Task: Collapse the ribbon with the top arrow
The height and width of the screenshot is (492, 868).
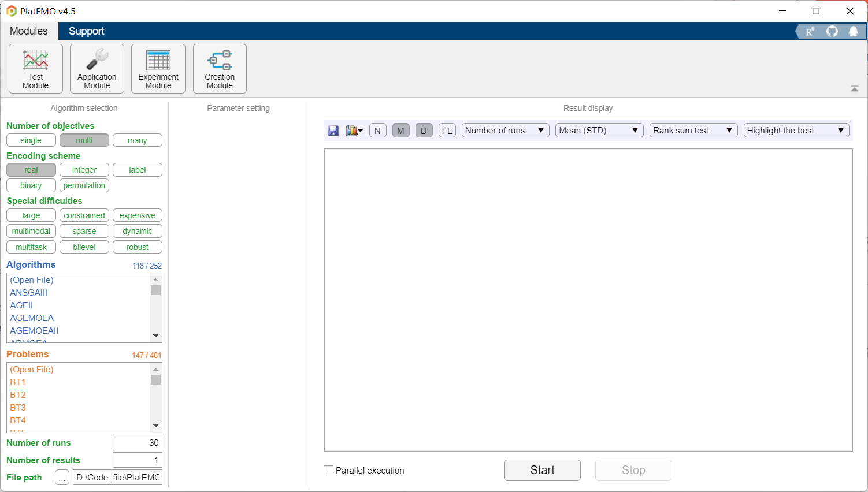Action: click(x=855, y=88)
